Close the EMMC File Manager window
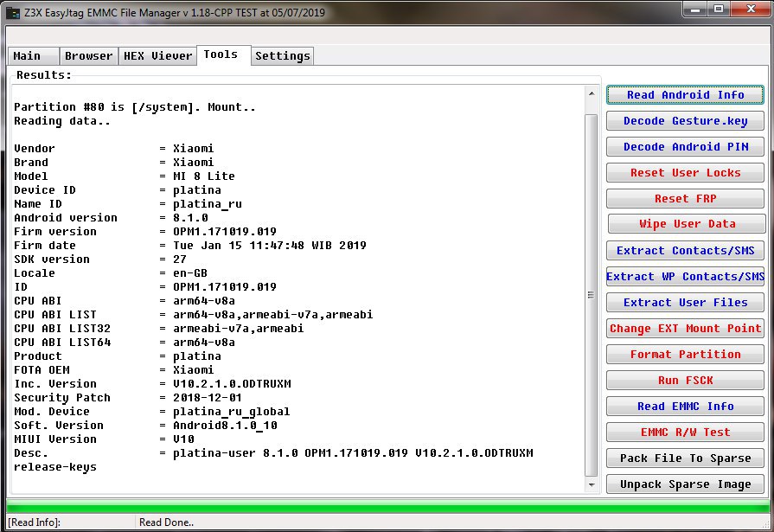774x532 pixels. 751,10
